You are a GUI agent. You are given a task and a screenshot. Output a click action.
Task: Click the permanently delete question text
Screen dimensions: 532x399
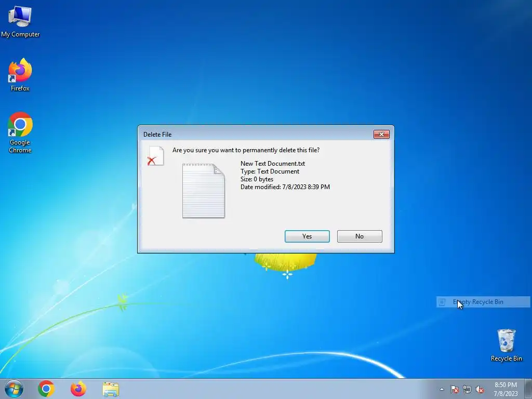(x=246, y=150)
